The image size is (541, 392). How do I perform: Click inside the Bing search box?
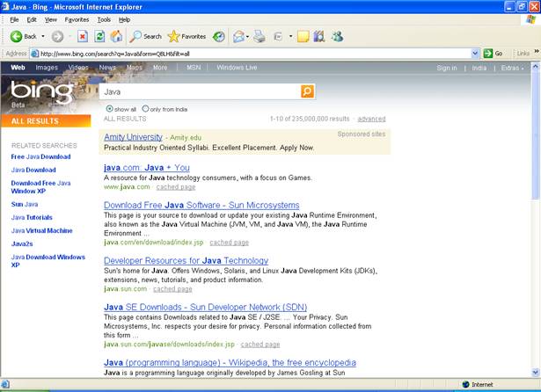click(x=200, y=91)
